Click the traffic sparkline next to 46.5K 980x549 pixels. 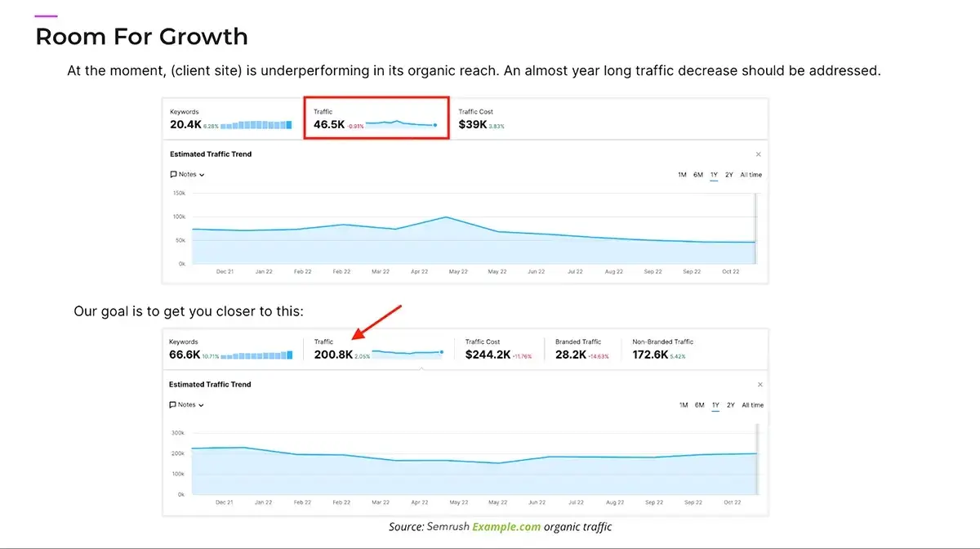(400, 124)
